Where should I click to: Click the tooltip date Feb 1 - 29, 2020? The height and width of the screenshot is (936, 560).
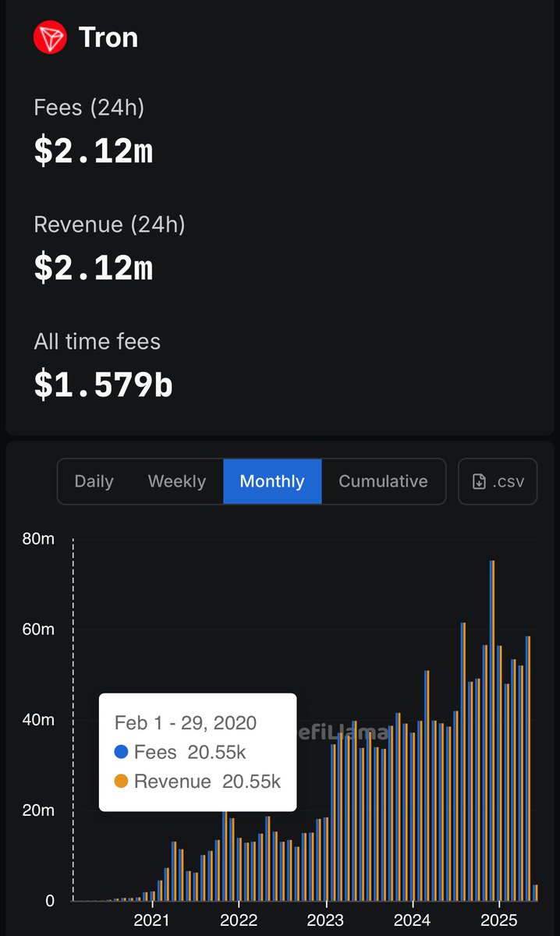186,722
